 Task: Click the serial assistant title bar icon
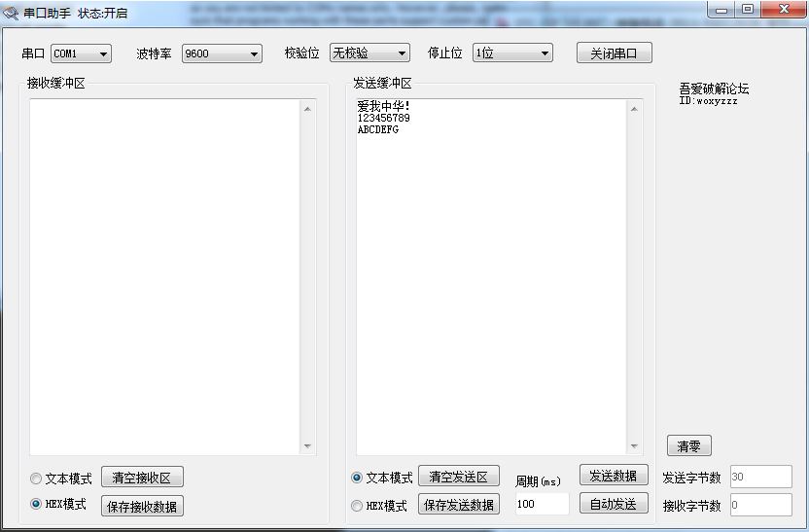pos(11,13)
